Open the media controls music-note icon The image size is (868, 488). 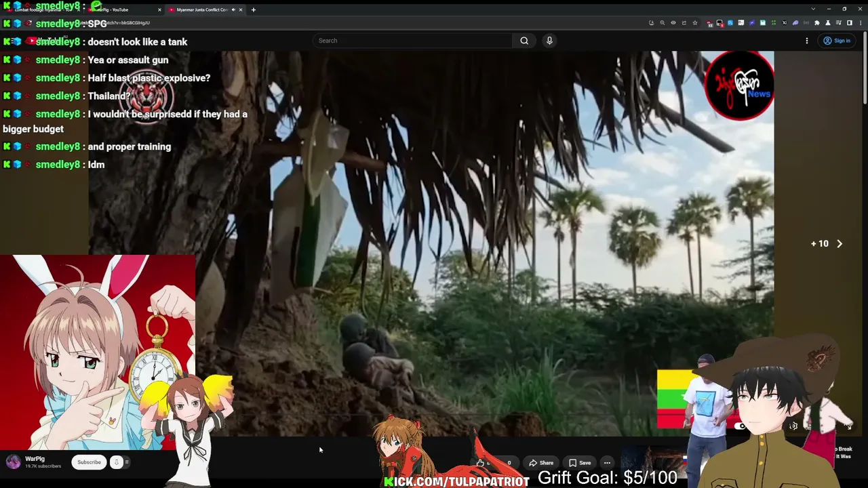click(x=839, y=23)
